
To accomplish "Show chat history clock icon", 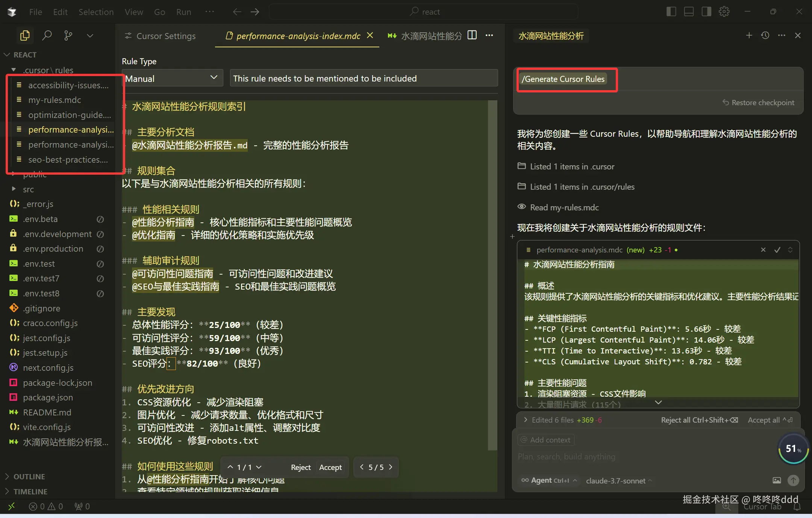I will pos(765,35).
